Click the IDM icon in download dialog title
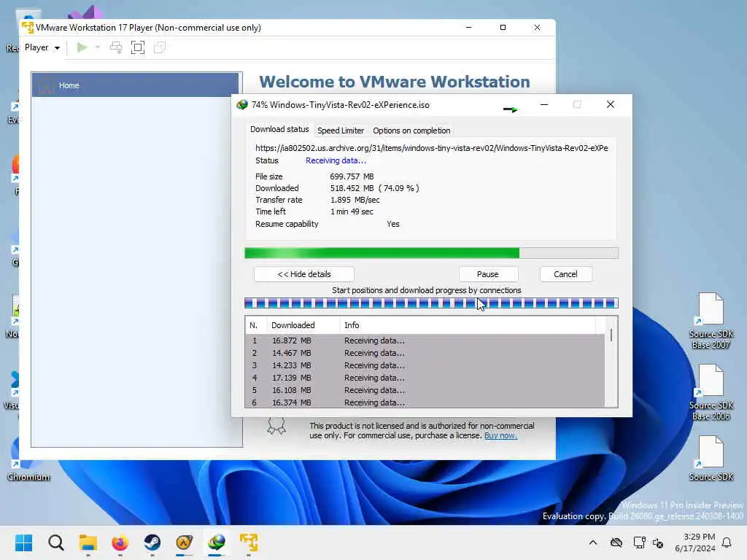The height and width of the screenshot is (560, 747). coord(242,105)
